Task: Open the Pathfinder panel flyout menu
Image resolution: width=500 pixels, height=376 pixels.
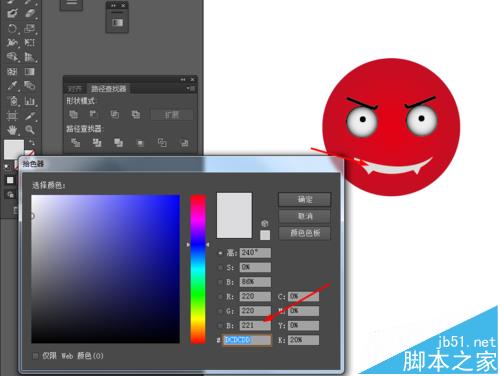Action: click(191, 89)
